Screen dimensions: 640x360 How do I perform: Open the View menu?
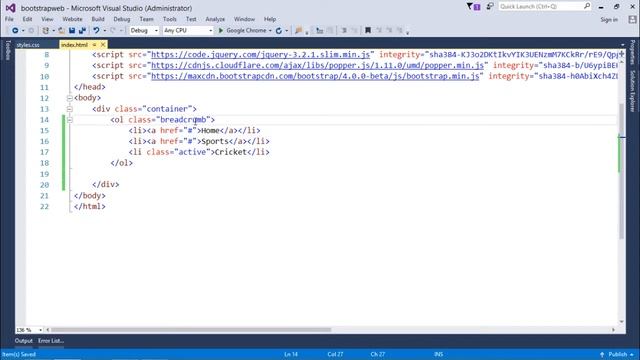coord(47,19)
